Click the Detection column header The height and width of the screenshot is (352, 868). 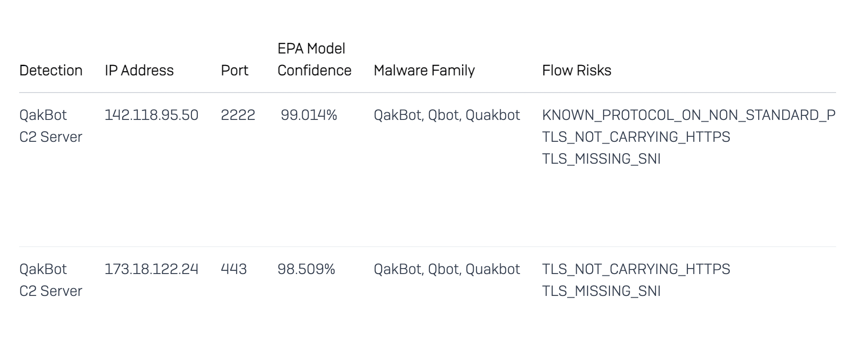tap(51, 70)
